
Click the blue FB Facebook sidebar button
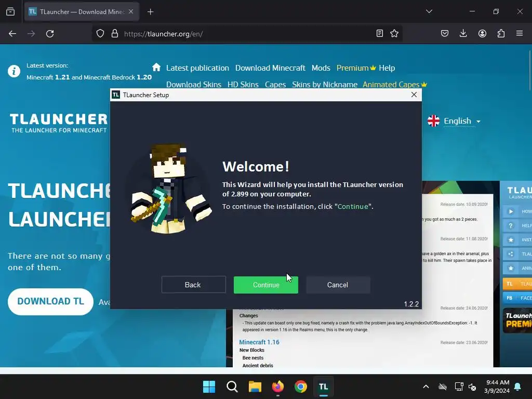click(x=517, y=298)
